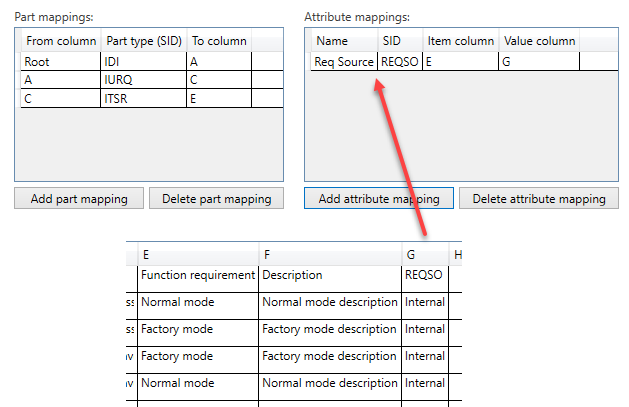Click Add attribute mapping button
Image resolution: width=629 pixels, height=407 pixels.
click(379, 198)
